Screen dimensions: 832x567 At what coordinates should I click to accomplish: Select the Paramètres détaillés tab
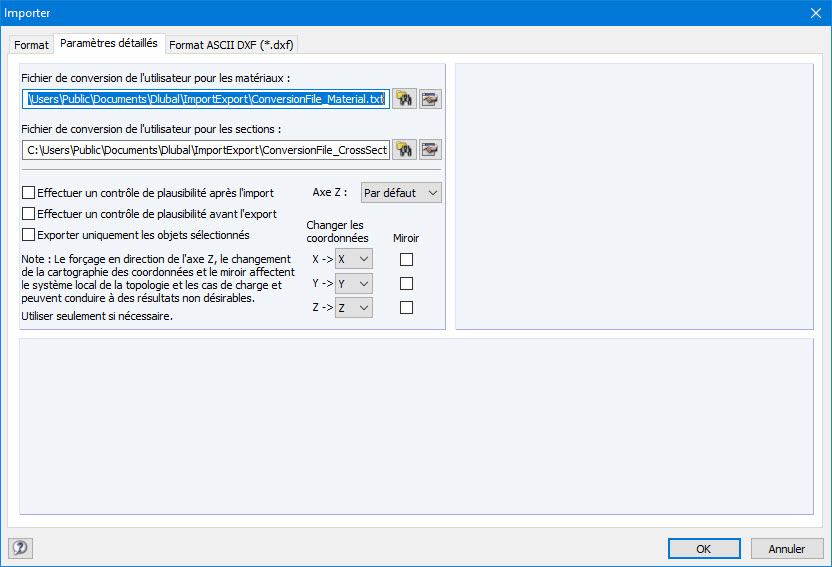click(x=109, y=43)
